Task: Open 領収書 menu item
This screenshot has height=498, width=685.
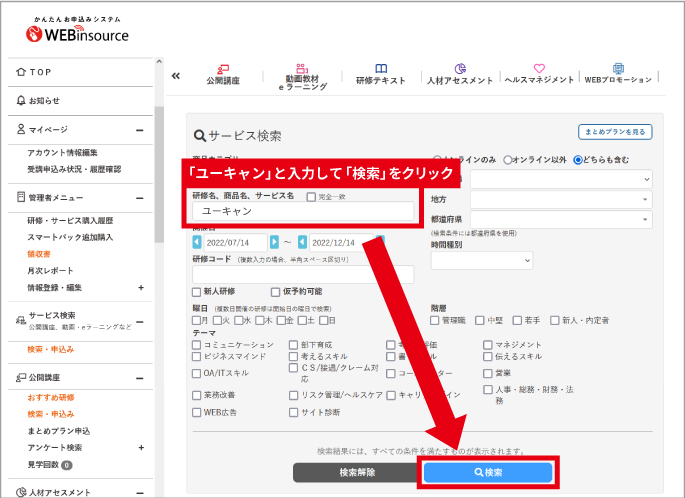Action: coord(39,254)
